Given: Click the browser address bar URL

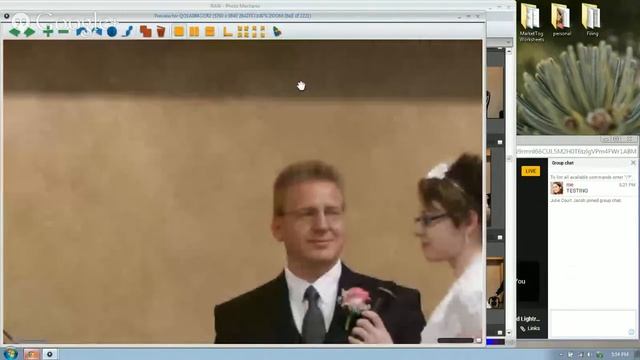Looking at the screenshot, I should 576,151.
